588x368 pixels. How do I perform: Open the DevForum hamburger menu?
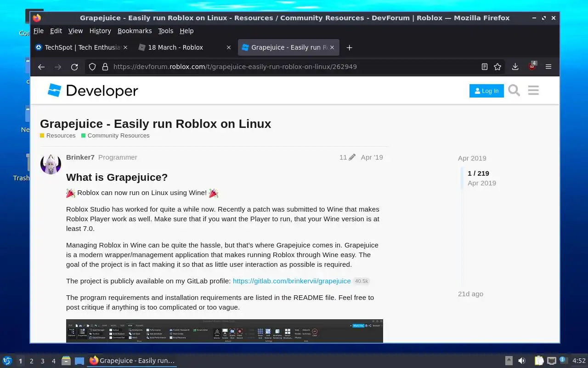pos(533,91)
